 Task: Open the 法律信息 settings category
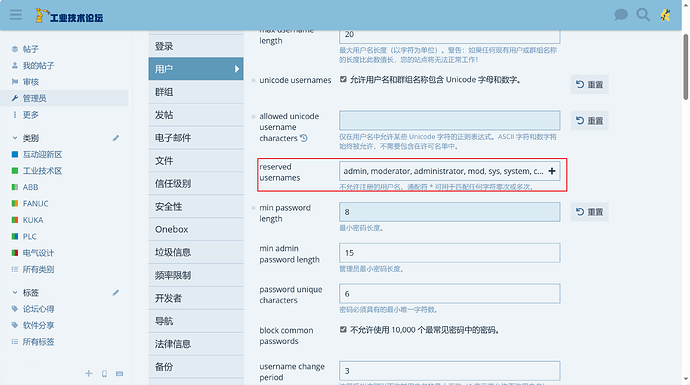pyautogui.click(x=196, y=344)
